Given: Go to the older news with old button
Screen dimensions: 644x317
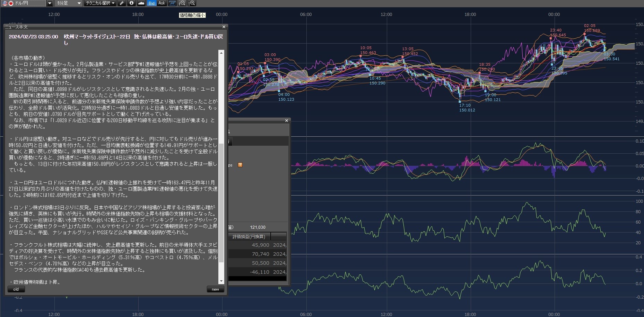Looking at the screenshot, I should (x=16, y=289).
